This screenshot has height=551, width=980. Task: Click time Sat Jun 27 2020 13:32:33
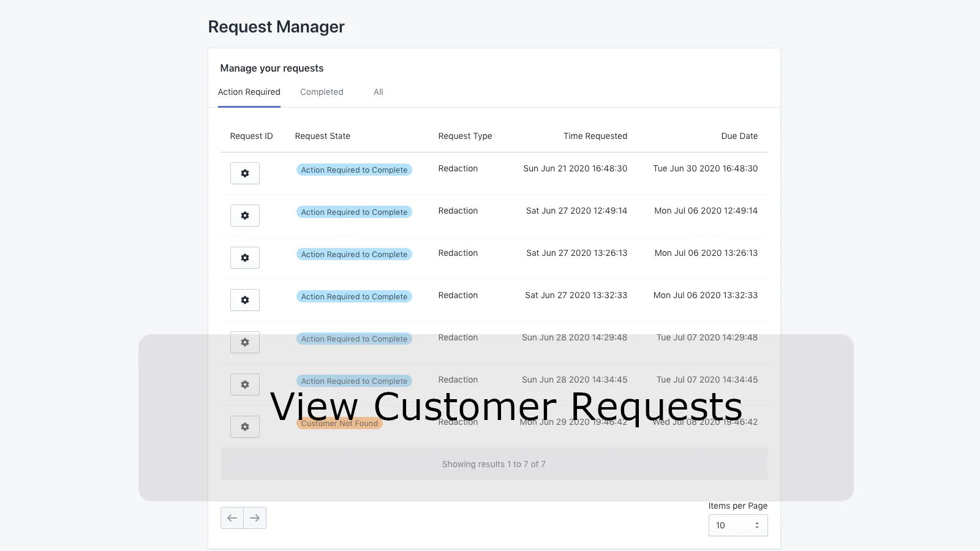click(x=576, y=295)
